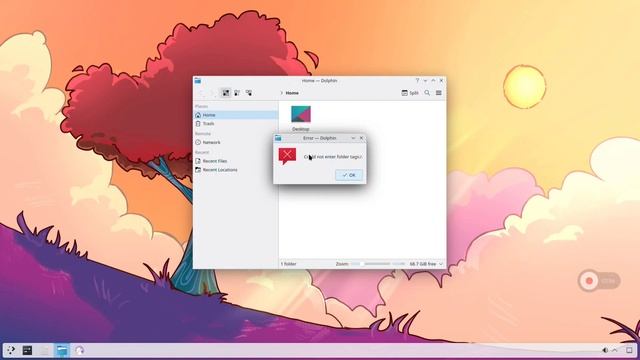The image size is (640, 360).
Task: Open Dolphin's hamburger menu
Action: (x=439, y=93)
